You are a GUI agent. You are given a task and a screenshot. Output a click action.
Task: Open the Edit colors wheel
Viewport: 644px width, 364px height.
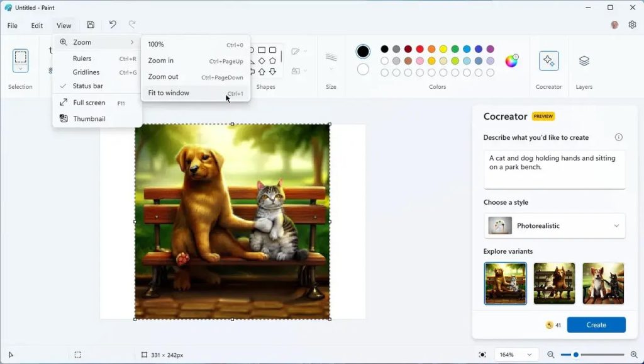[511, 61]
